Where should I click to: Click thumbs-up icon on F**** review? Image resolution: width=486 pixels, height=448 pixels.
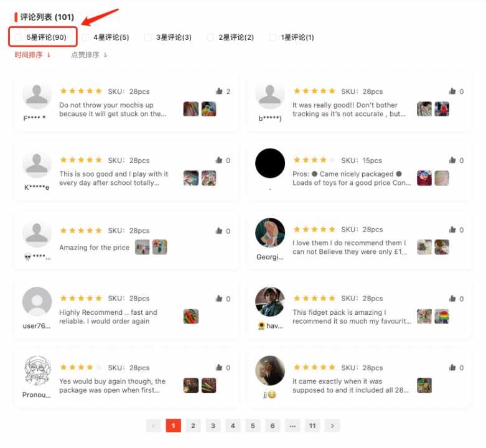pyautogui.click(x=219, y=91)
